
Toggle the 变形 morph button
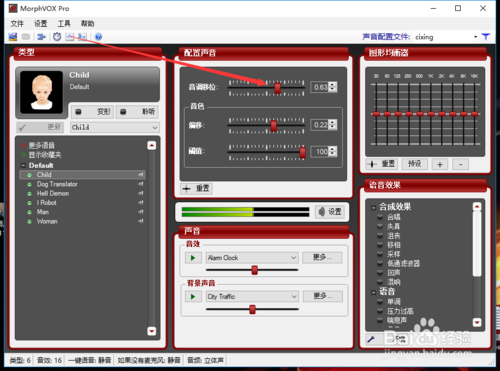(92, 112)
